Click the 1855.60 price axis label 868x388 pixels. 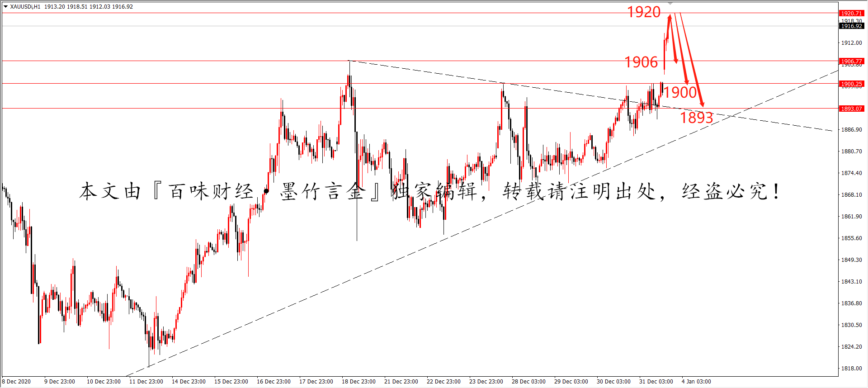point(851,238)
